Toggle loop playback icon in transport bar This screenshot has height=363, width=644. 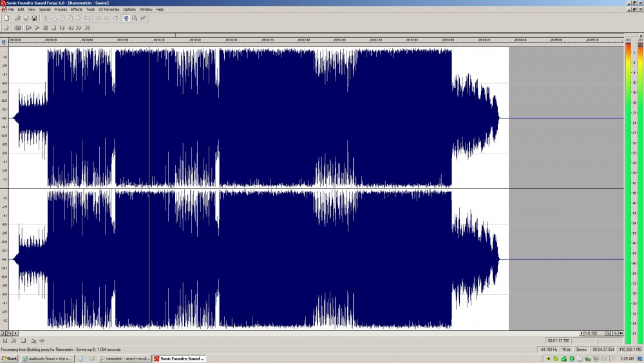pyautogui.click(x=17, y=28)
